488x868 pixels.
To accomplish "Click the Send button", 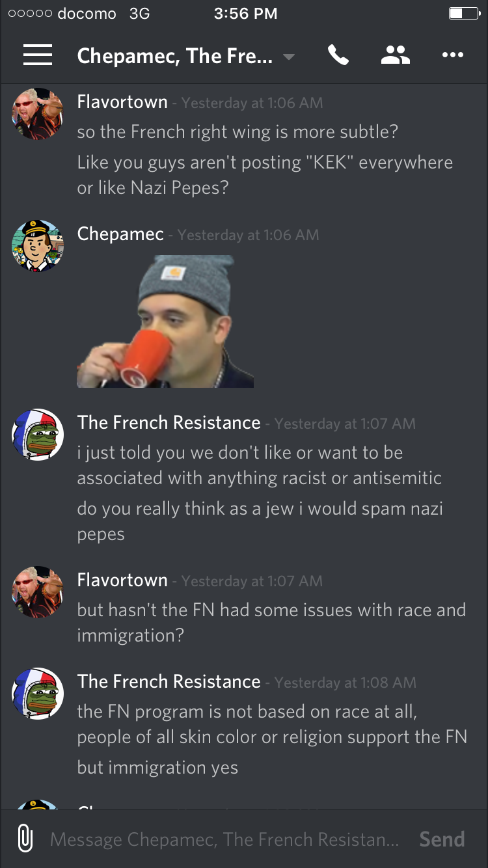I will click(x=442, y=839).
